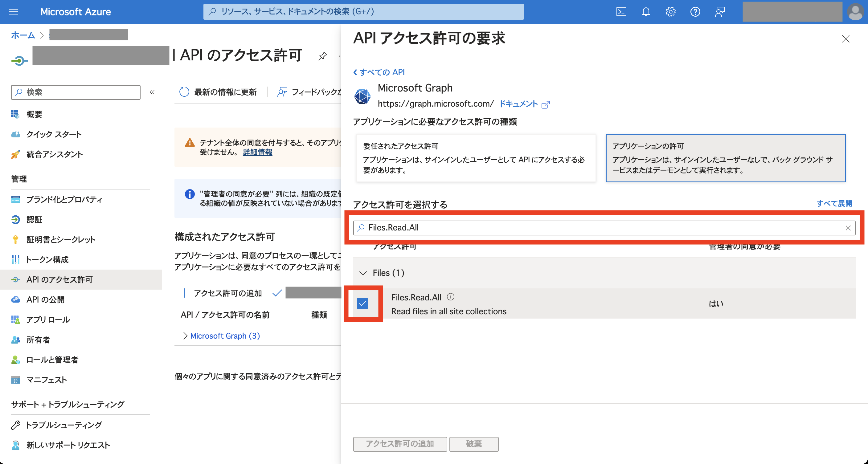Click the Microsoft Graph logo icon
This screenshot has width=868, height=464.
point(362,96)
